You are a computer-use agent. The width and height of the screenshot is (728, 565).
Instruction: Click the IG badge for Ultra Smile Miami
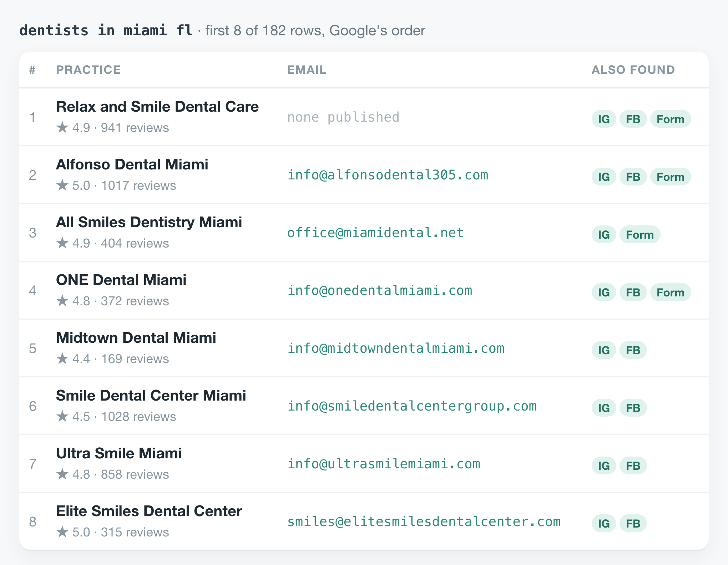coord(603,466)
